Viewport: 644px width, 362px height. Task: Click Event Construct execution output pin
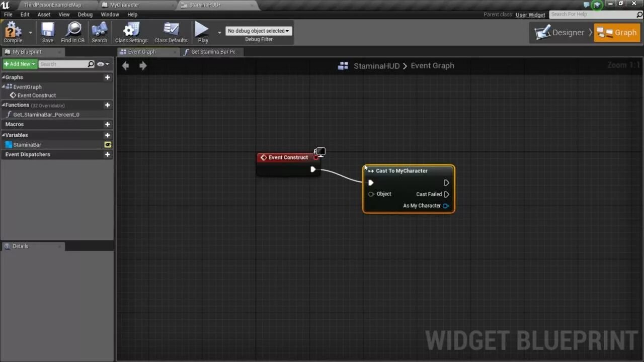tap(313, 169)
